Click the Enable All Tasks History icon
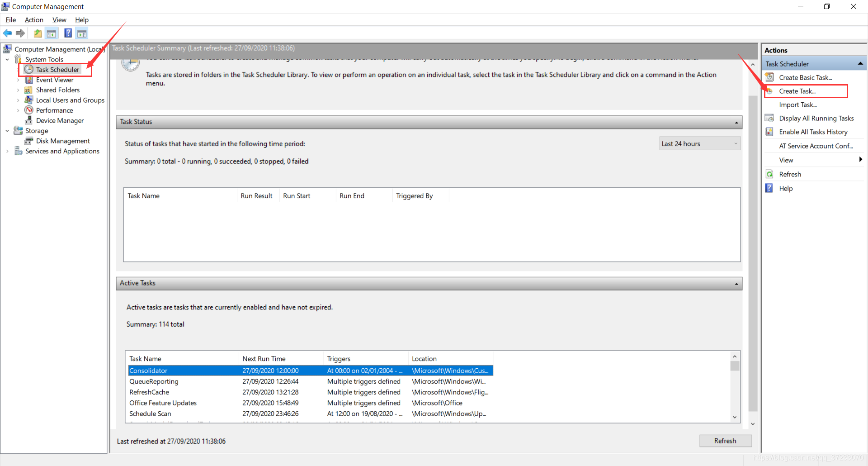This screenshot has height=466, width=868. pos(769,132)
